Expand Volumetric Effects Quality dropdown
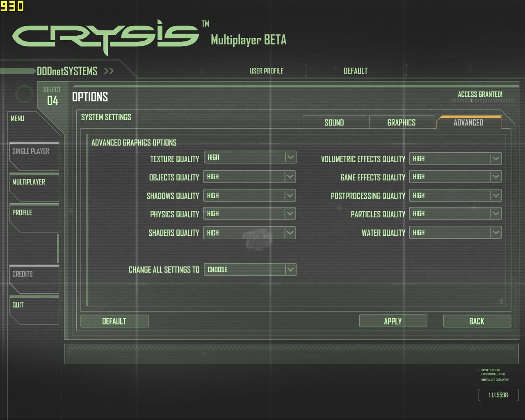The image size is (525, 420). (x=455, y=159)
